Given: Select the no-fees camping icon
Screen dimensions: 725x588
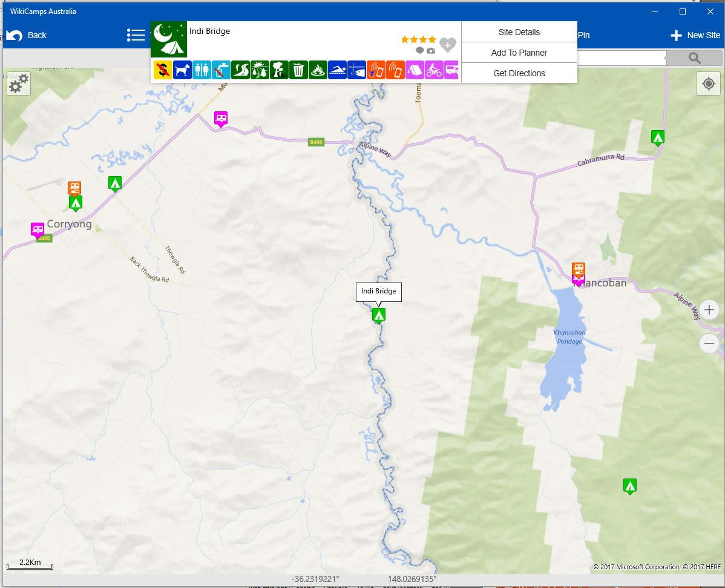Looking at the screenshot, I should [x=162, y=70].
